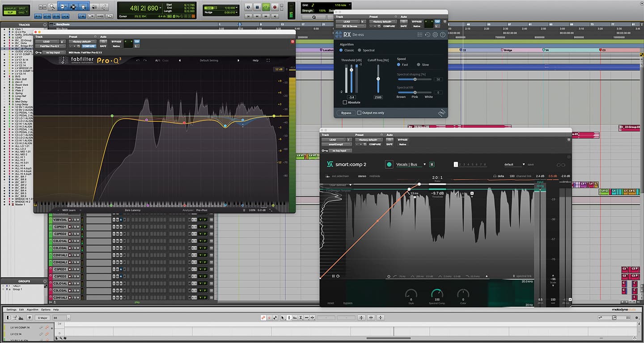Click smart:comp learn record button
Image resolution: width=644 pixels, height=343 pixels.
389,164
